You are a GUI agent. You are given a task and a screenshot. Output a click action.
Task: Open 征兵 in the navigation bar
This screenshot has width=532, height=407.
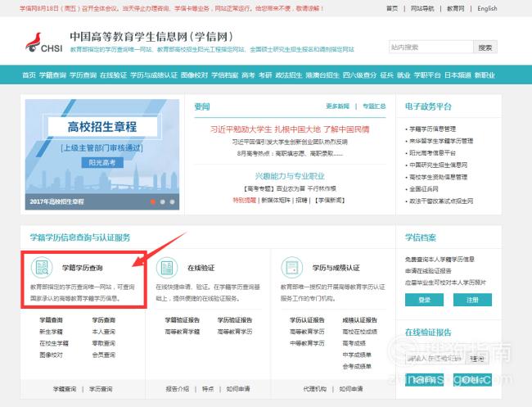tap(386, 75)
